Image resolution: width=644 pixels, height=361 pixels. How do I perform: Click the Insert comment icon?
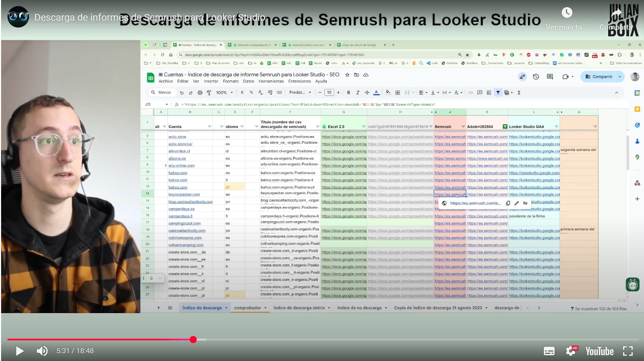tap(480, 93)
